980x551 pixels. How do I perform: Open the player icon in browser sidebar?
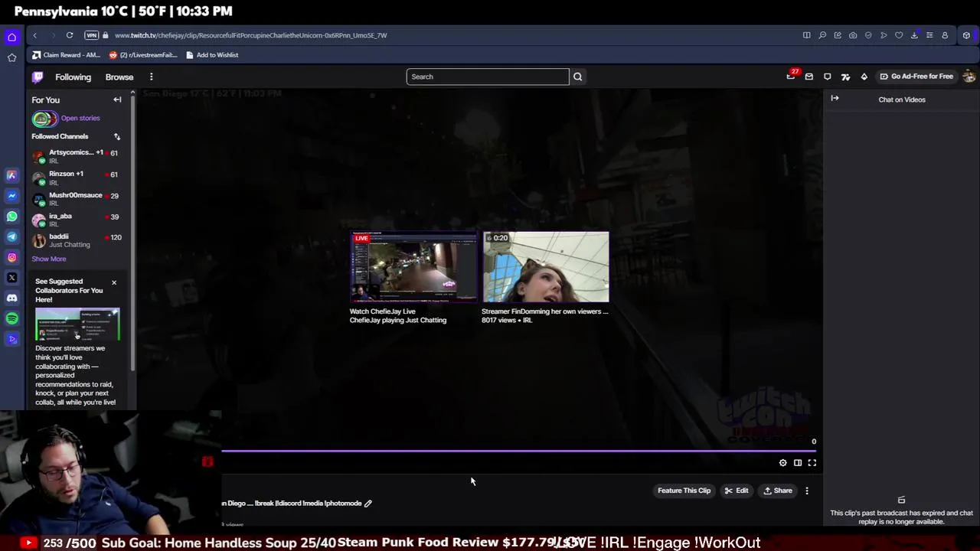11,339
